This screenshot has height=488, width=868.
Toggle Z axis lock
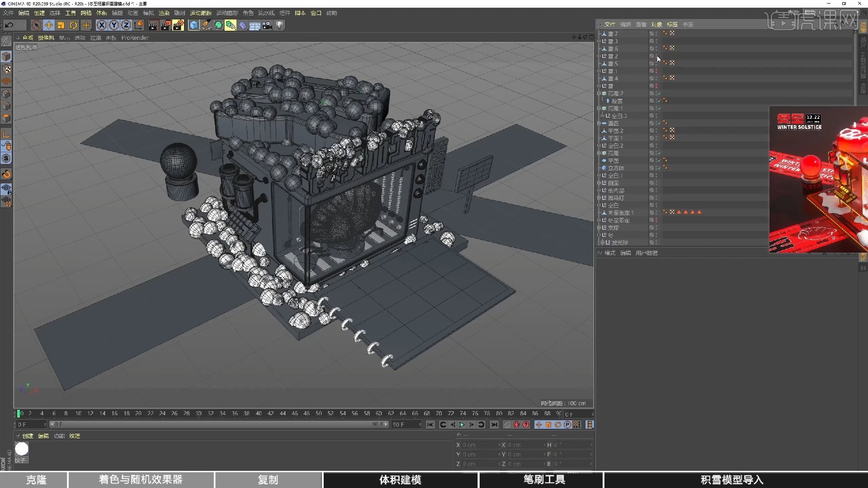coord(126,25)
